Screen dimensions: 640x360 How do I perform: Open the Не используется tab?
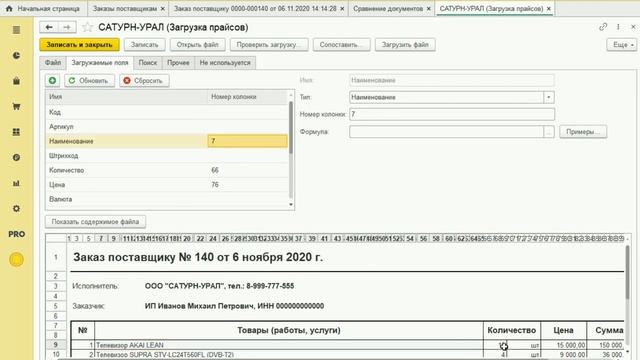225,63
